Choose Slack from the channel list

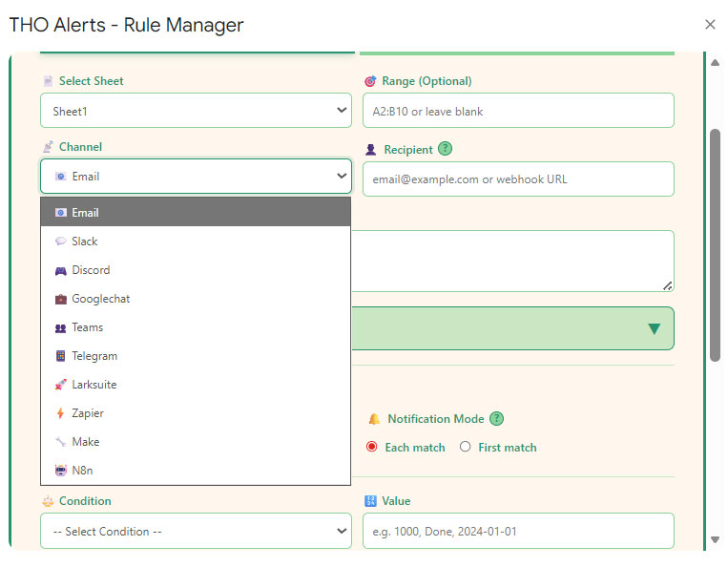tap(196, 241)
